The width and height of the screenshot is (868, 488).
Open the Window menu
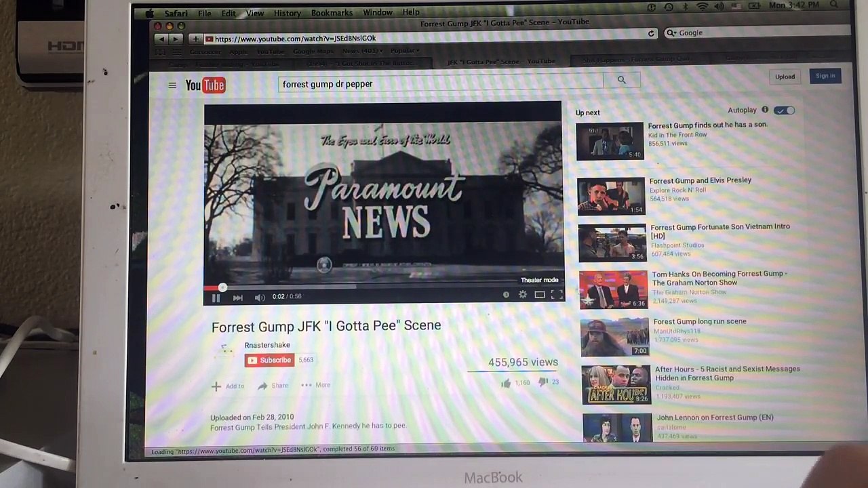pyautogui.click(x=378, y=12)
